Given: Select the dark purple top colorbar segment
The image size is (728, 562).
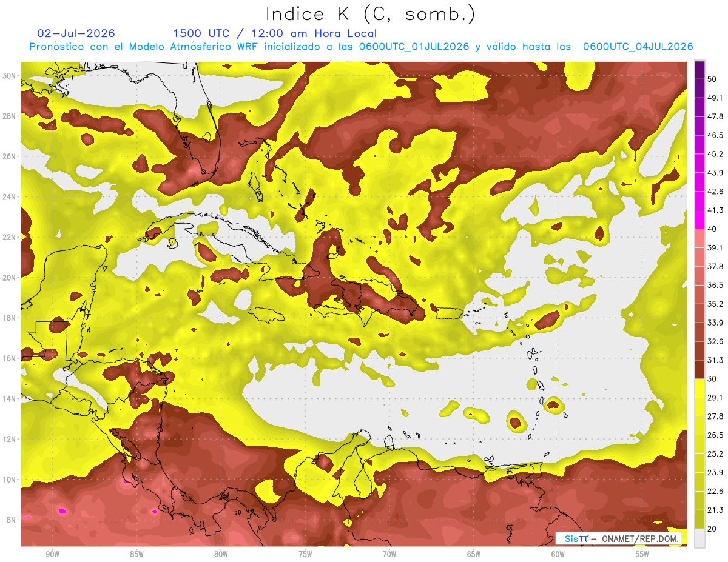Looking at the screenshot, I should click(x=700, y=70).
